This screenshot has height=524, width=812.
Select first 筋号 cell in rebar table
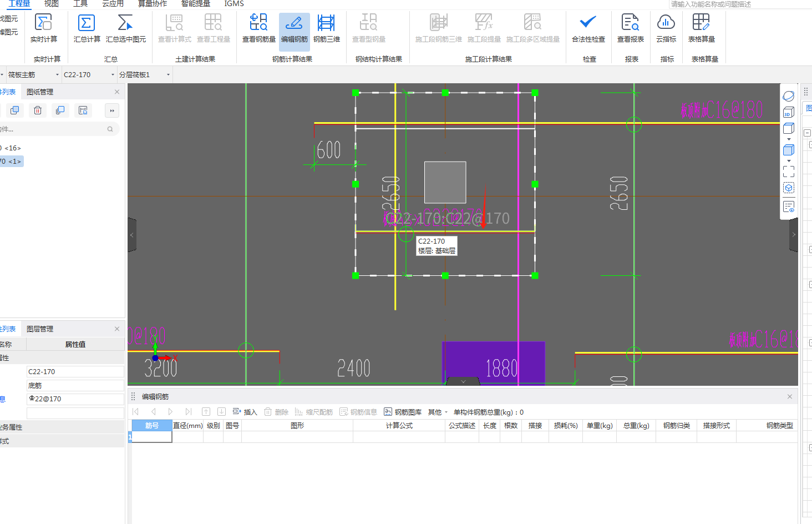pyautogui.click(x=152, y=437)
